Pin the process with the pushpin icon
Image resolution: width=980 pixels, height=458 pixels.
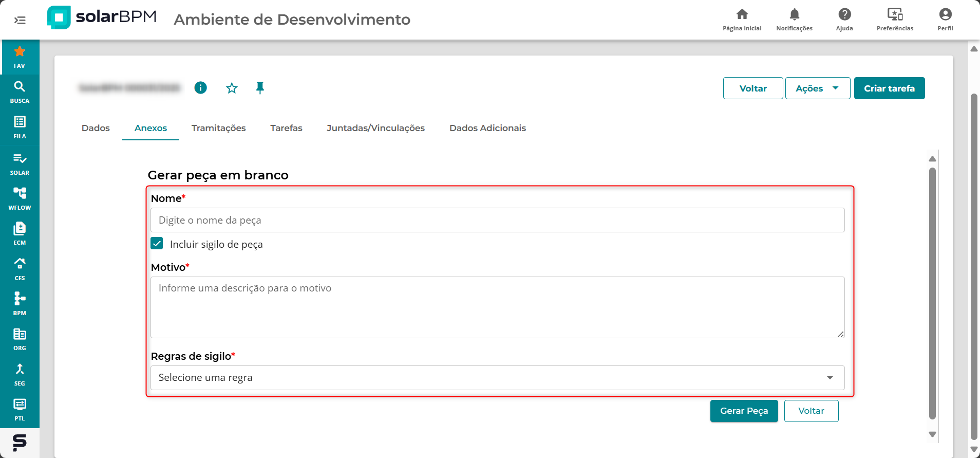point(260,88)
